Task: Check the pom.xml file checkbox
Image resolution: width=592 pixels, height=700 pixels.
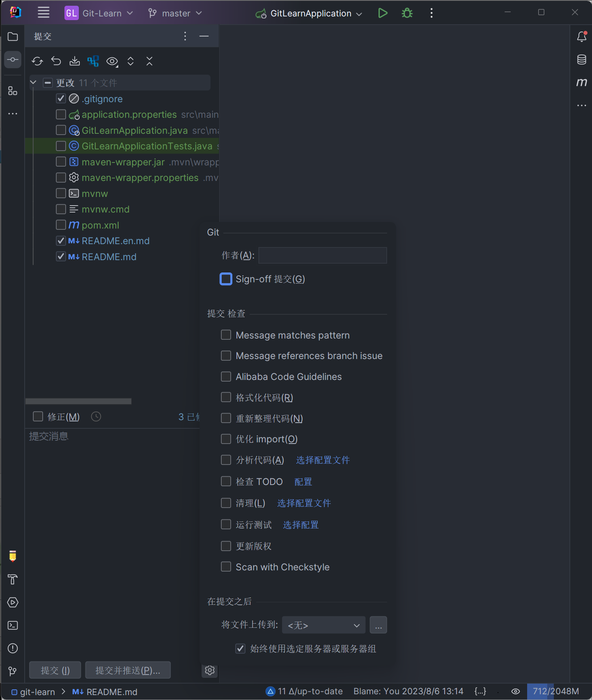Action: point(61,225)
